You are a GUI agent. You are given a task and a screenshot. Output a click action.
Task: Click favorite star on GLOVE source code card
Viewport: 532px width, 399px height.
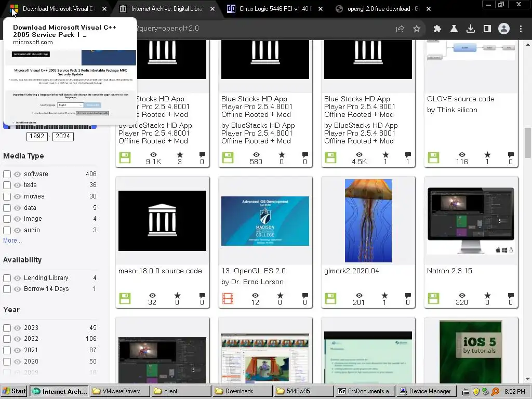487,155
